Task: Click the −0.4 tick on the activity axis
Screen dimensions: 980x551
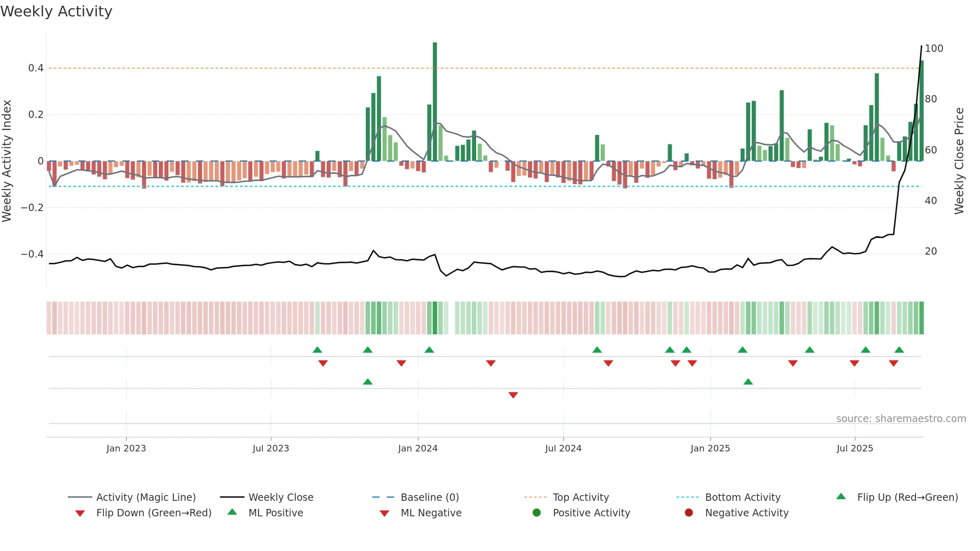Action: click(32, 254)
